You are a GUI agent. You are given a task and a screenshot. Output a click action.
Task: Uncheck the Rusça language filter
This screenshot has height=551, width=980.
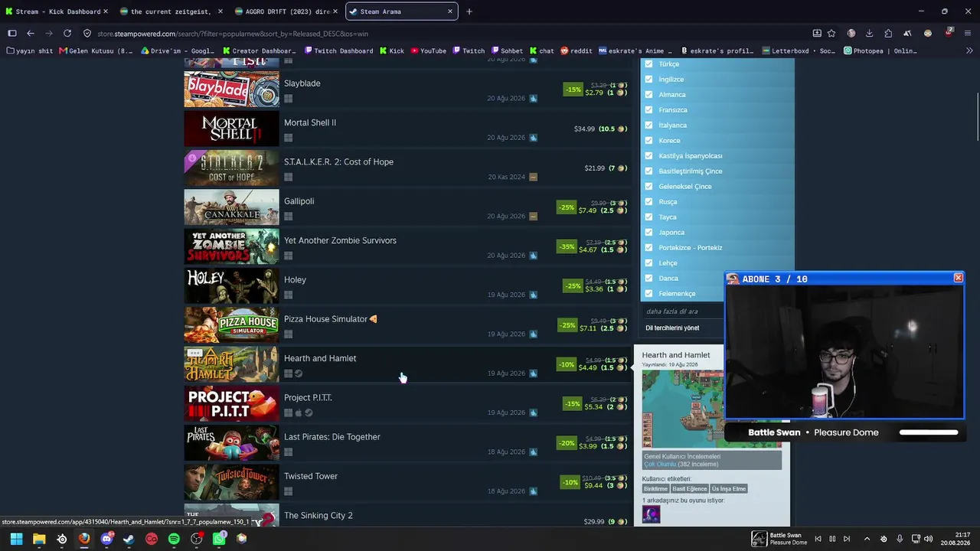pyautogui.click(x=648, y=202)
